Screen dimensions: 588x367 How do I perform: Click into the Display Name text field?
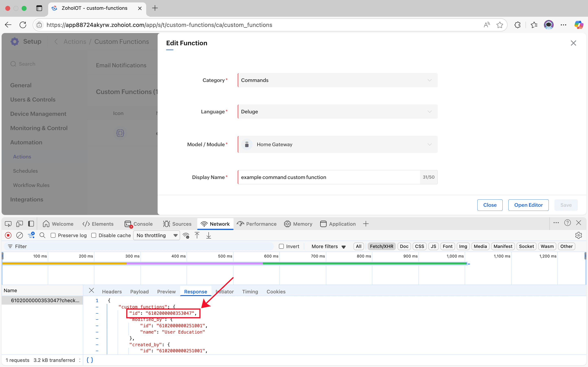pos(329,177)
